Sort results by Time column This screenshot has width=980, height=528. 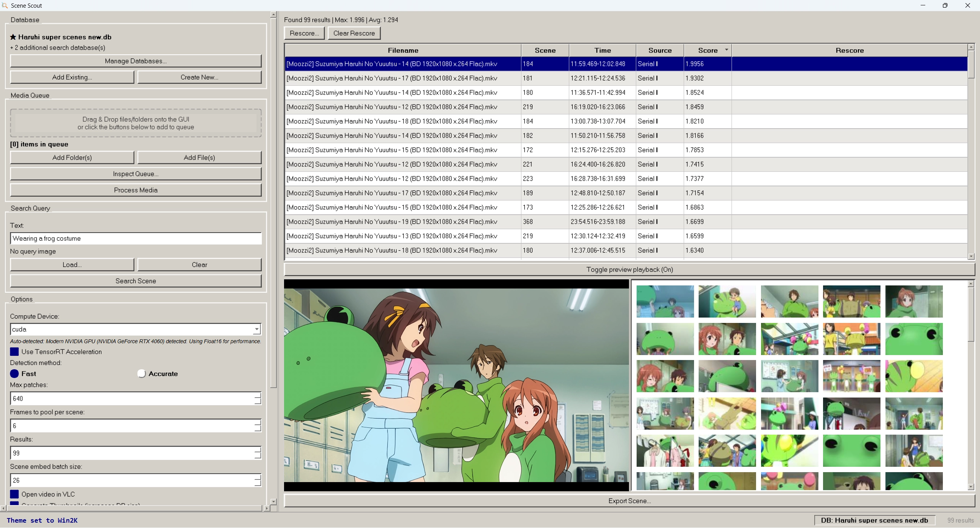tap(603, 51)
